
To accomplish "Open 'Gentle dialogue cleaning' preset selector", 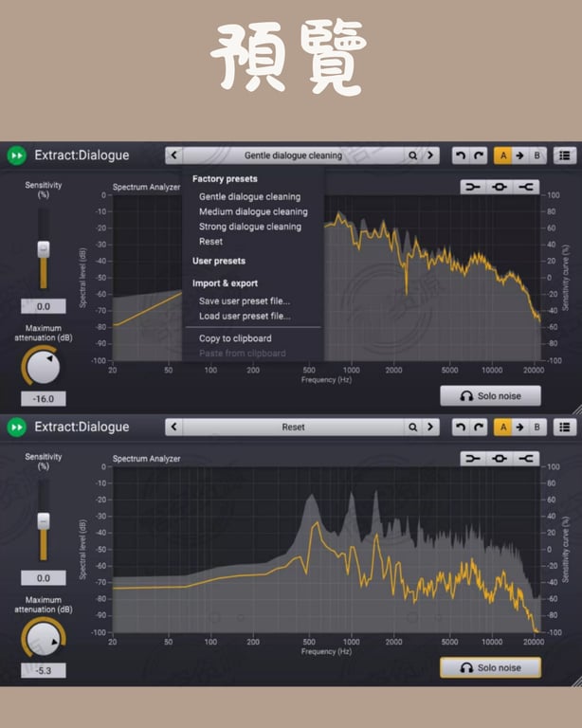I will (293, 155).
